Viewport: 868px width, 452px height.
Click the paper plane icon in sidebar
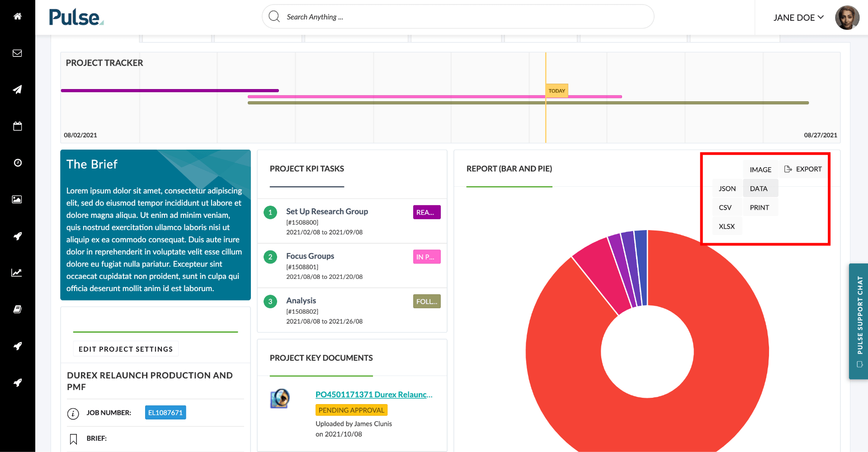point(17,89)
